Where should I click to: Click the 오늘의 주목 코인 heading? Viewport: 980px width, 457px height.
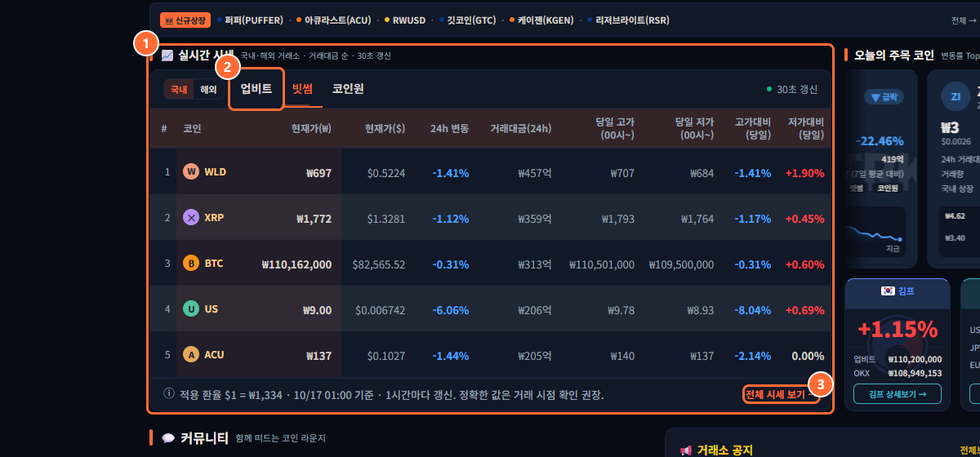click(894, 55)
